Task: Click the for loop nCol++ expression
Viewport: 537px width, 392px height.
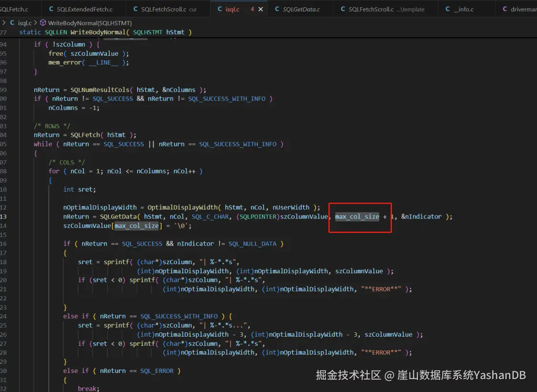Action: [x=184, y=171]
